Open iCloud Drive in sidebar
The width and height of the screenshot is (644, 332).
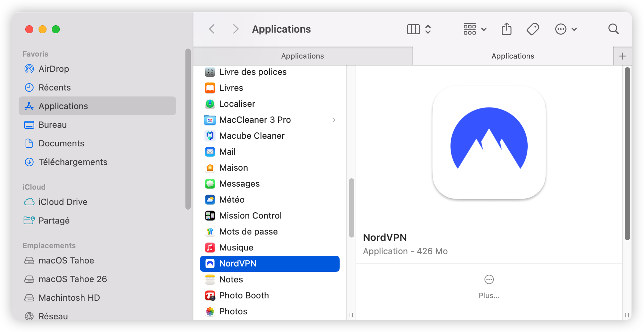tap(97, 202)
